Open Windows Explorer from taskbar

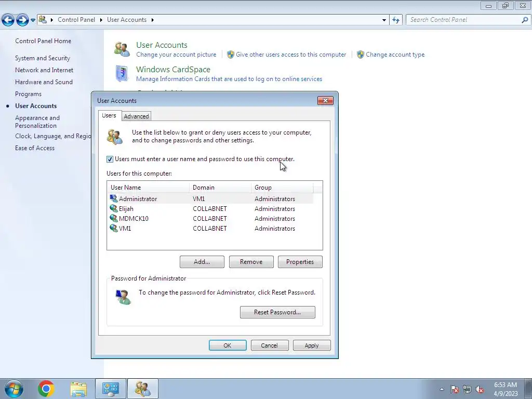point(78,389)
